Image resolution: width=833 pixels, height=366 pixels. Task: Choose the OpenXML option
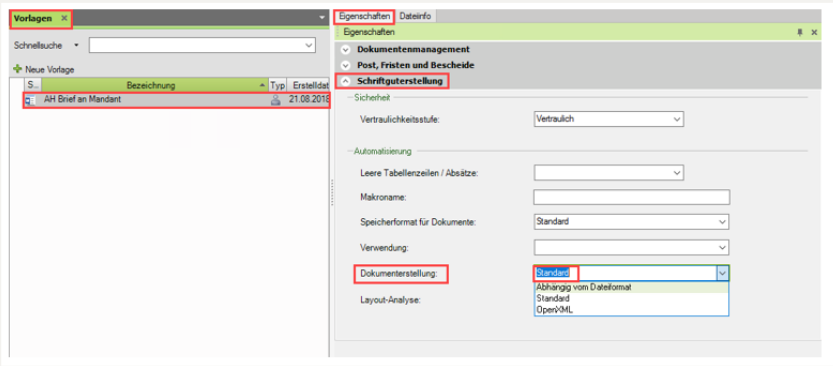click(x=631, y=309)
